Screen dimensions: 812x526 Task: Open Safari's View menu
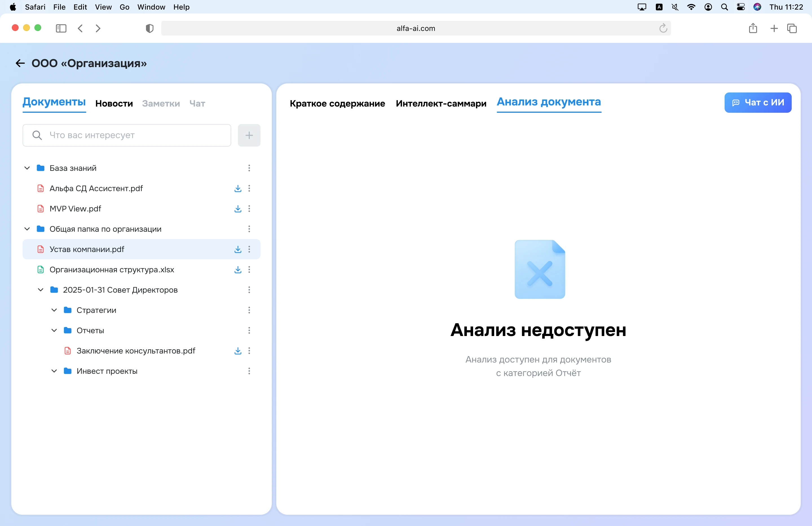103,7
